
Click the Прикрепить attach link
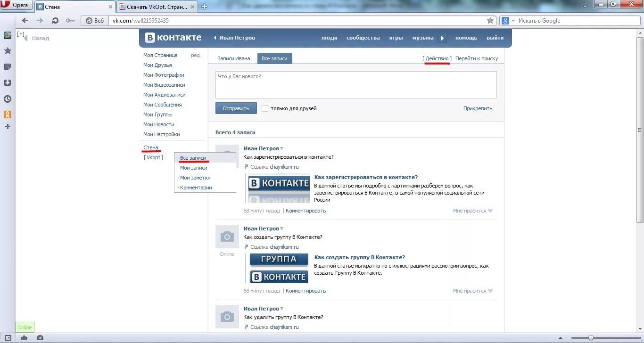click(478, 108)
